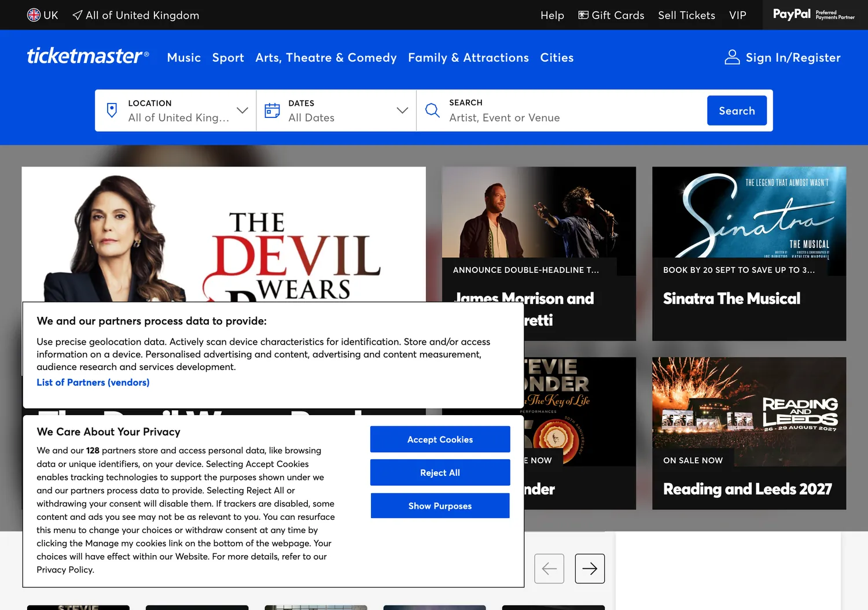Open James Morrison card image
Image resolution: width=868 pixels, height=610 pixels.
(539, 212)
